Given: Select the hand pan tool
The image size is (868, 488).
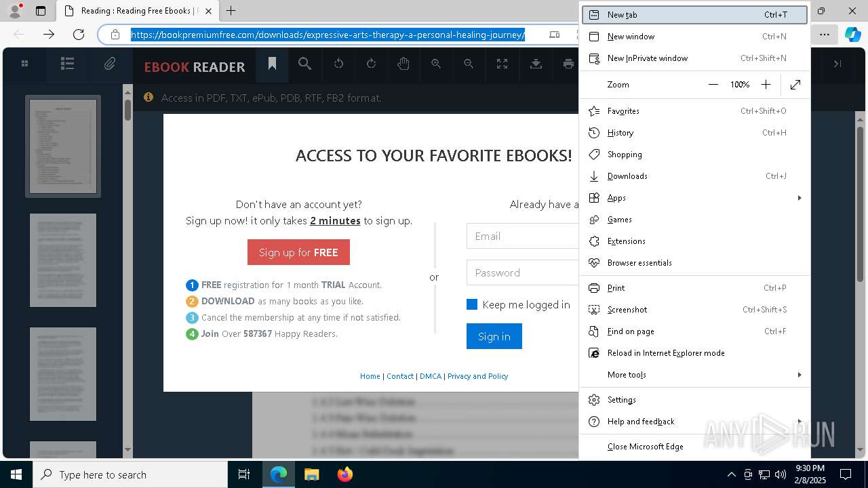Looking at the screenshot, I should [403, 64].
